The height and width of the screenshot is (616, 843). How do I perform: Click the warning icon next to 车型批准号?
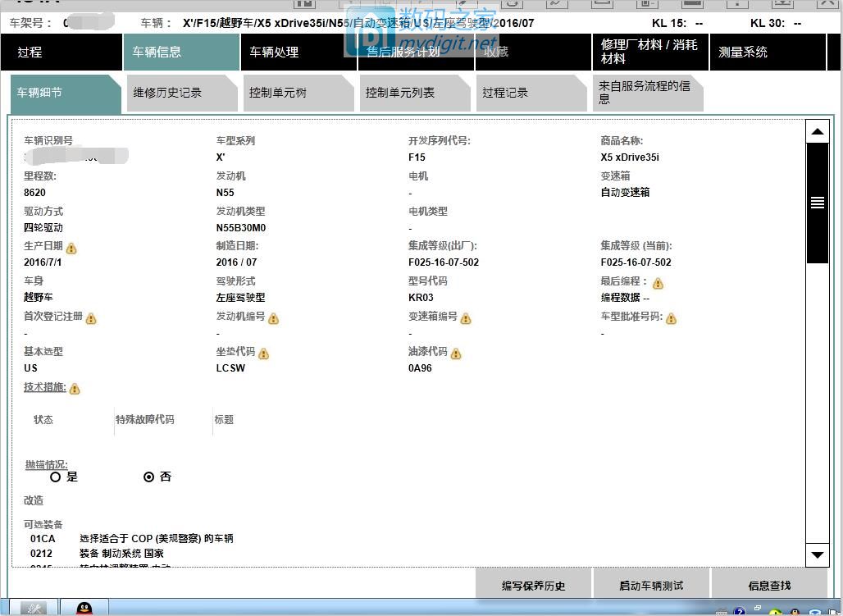pos(672,318)
